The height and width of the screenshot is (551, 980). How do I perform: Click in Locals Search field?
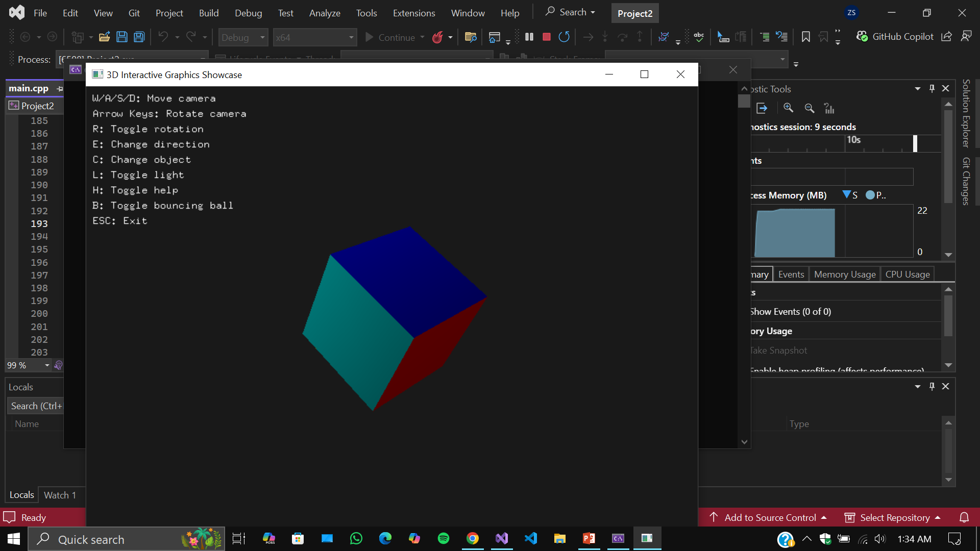click(36, 406)
